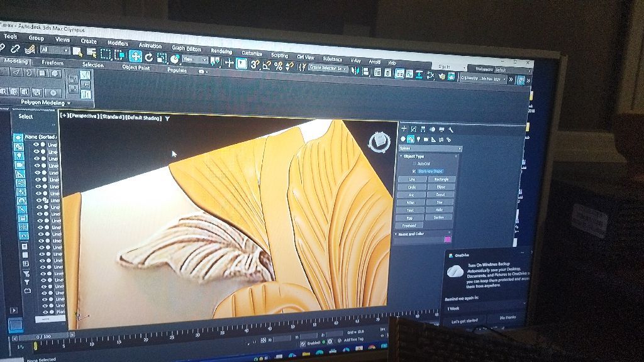Uncheck the Start New Shape checkbox
This screenshot has width=644, height=362.
coord(413,171)
